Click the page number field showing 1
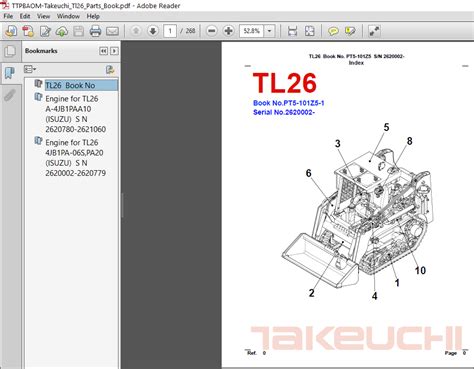The image size is (474, 369). coord(170,31)
